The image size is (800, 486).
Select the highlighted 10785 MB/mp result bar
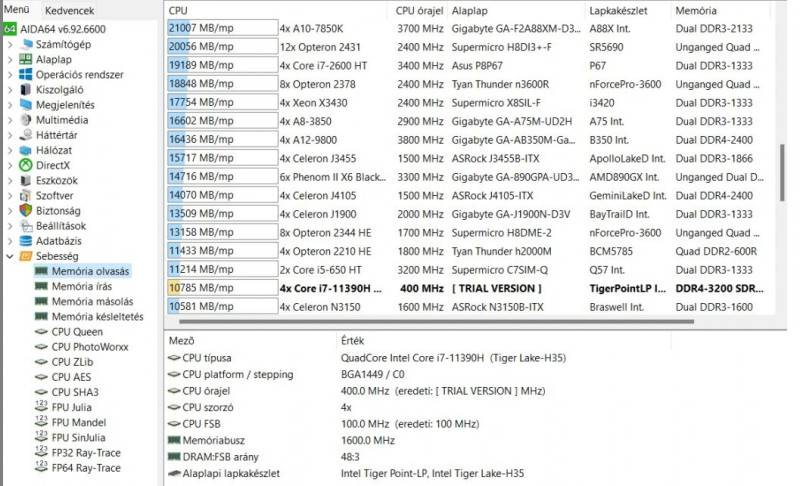[x=222, y=288]
